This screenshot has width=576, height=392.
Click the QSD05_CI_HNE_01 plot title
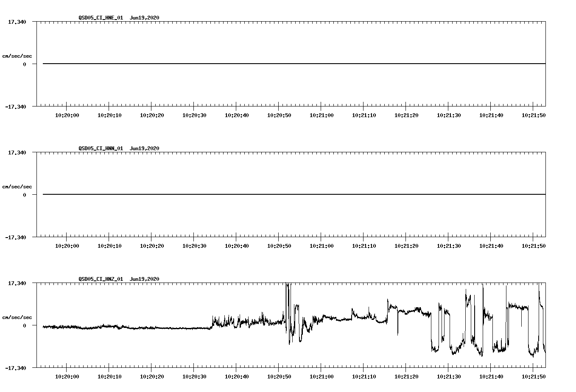point(119,18)
